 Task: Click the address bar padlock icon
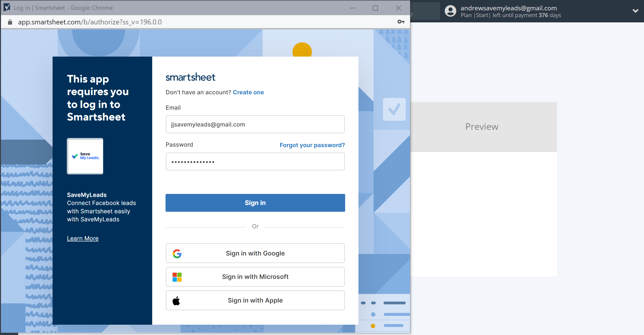(x=10, y=22)
